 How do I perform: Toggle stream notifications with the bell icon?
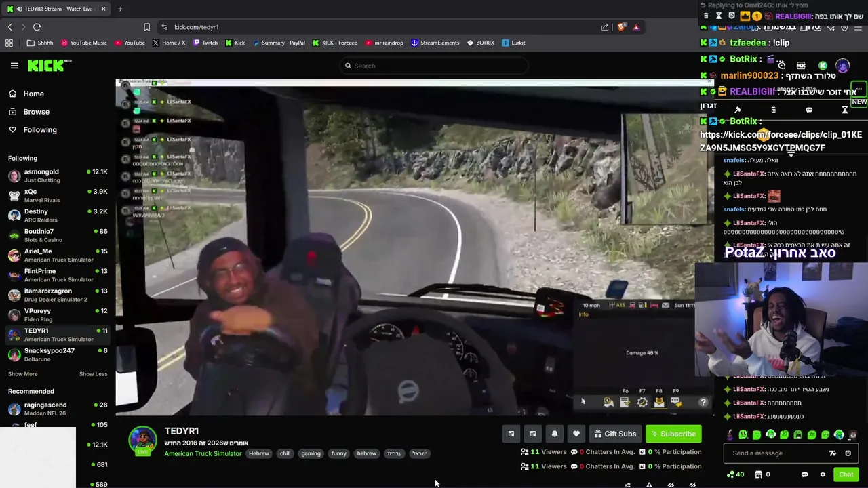(555, 434)
